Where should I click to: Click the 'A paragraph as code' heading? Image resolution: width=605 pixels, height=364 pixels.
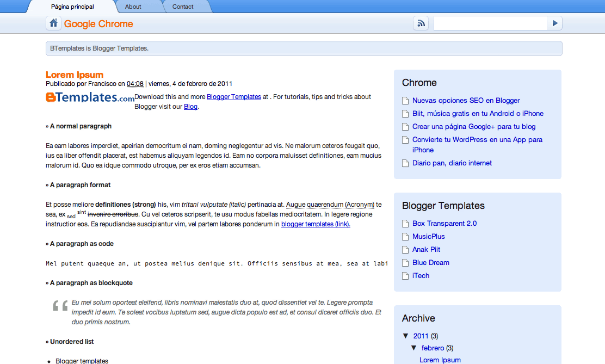coord(79,244)
